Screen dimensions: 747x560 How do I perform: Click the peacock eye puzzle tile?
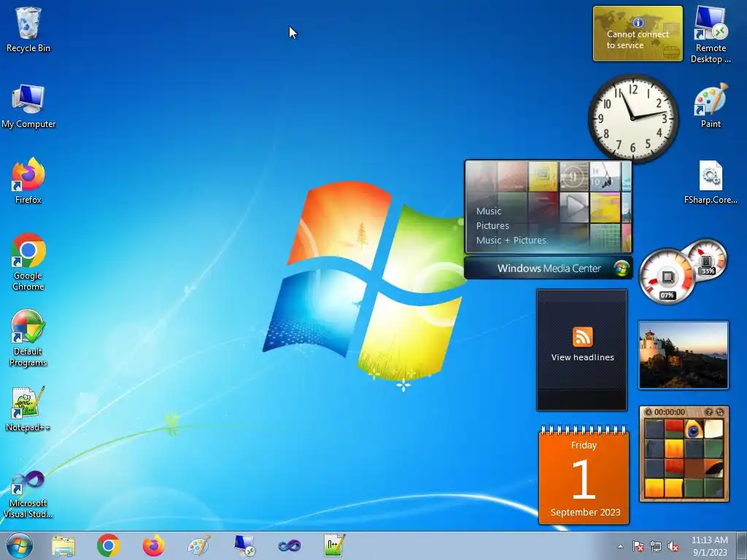click(694, 429)
